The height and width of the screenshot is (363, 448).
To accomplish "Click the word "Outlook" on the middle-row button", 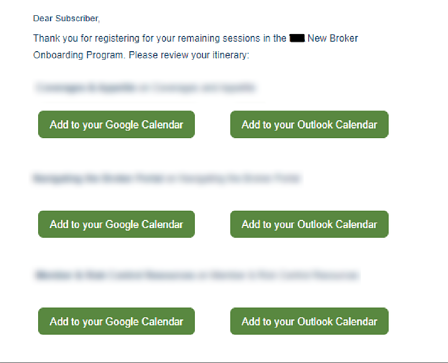I will pos(315,224).
